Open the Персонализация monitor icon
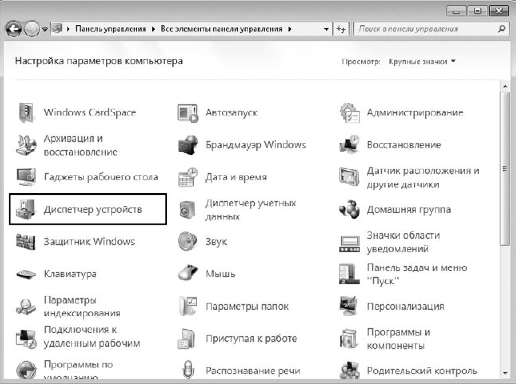516x385 pixels. 348,306
